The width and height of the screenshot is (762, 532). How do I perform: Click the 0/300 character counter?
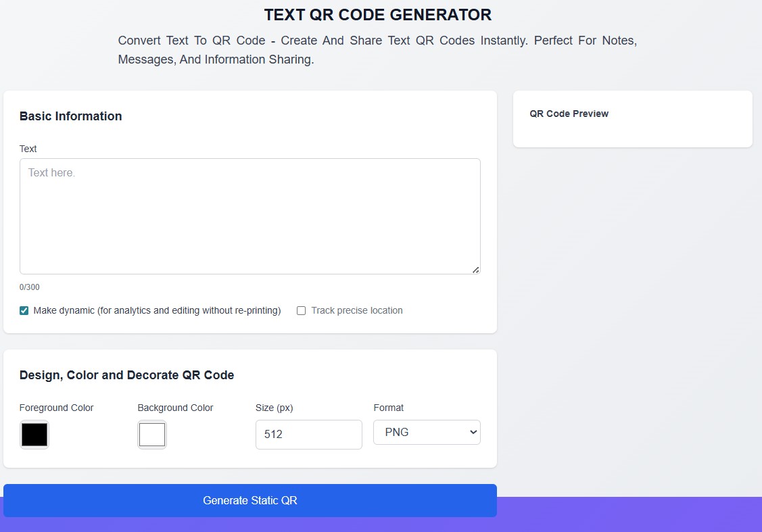30,287
